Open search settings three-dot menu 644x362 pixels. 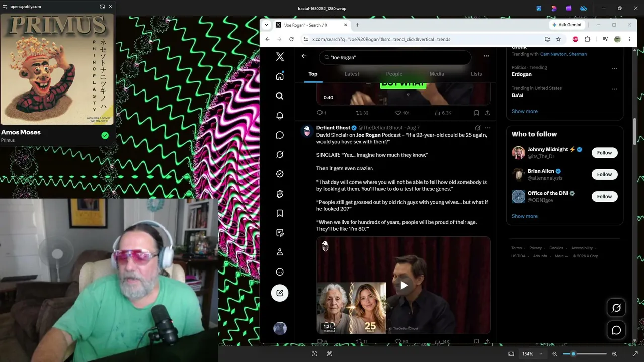(486, 56)
